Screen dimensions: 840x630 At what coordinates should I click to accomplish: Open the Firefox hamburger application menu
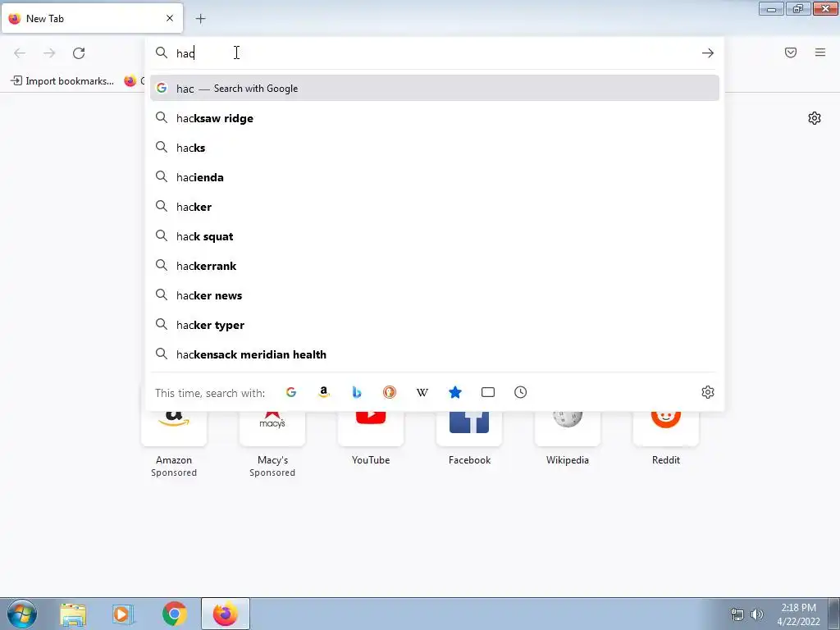point(820,52)
